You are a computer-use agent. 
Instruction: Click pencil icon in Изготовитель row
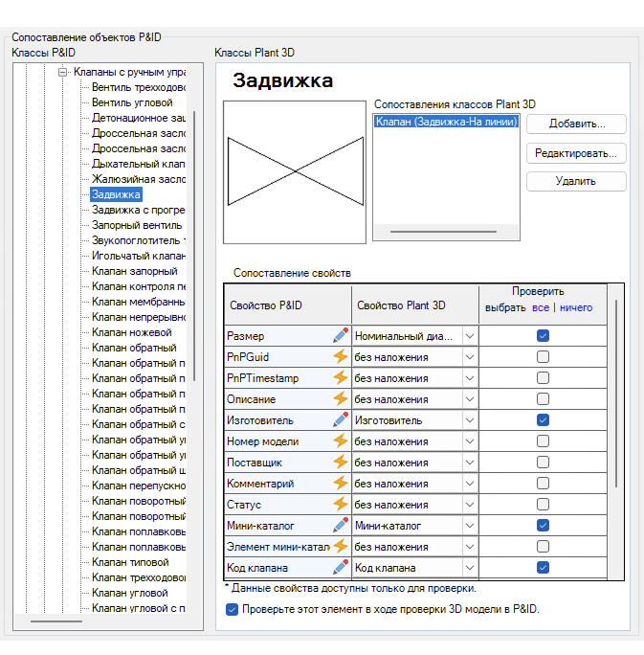(x=341, y=419)
